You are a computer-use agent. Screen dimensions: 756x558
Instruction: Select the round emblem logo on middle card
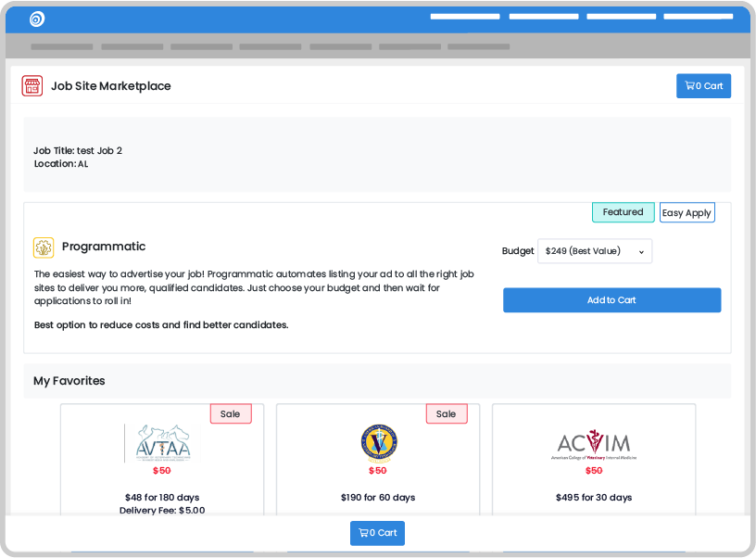point(377,443)
